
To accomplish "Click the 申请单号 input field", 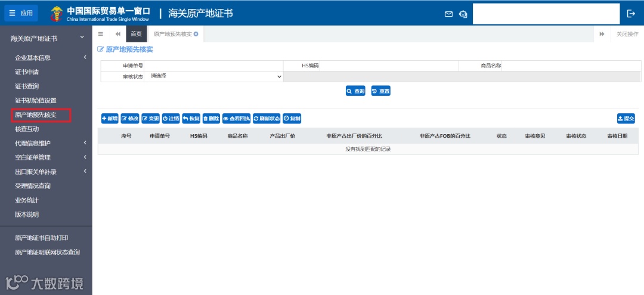I will click(213, 66).
